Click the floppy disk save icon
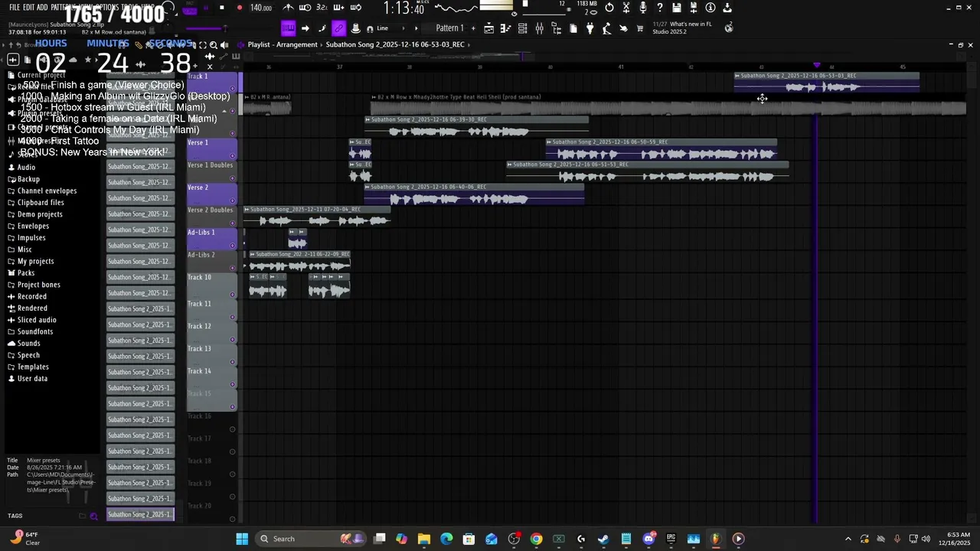Image resolution: width=980 pixels, height=551 pixels. [677, 8]
